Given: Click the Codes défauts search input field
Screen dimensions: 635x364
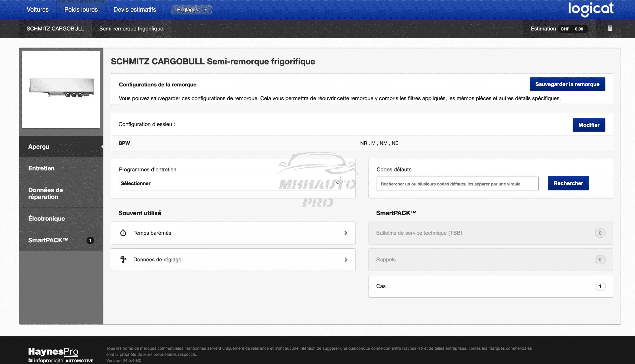Looking at the screenshot, I should [x=457, y=184].
